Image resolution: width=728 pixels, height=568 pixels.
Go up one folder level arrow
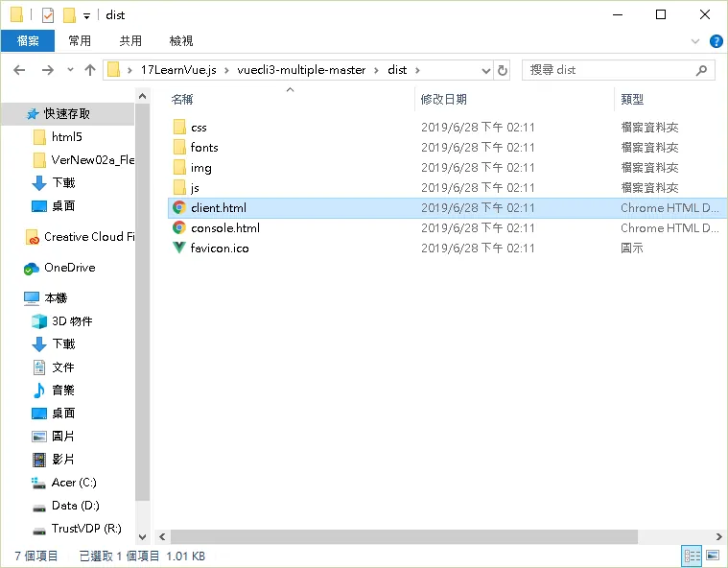coord(90,70)
